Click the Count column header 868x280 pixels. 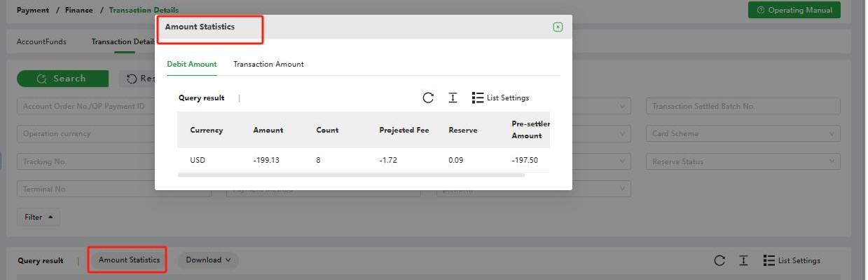tap(327, 130)
